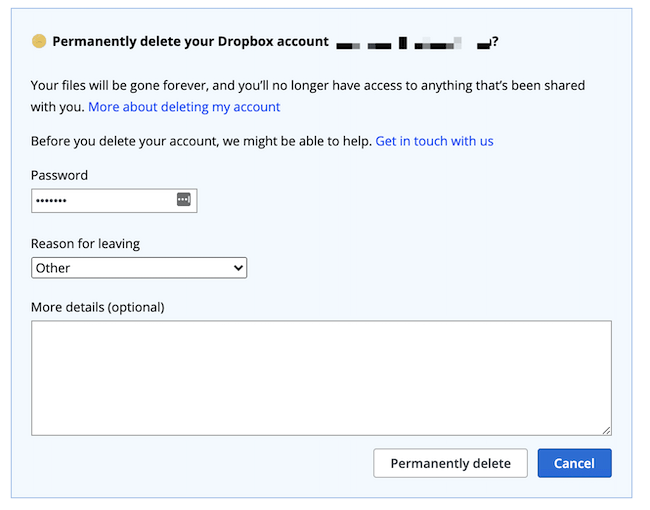Open the Reason for leaving dropdown
The width and height of the screenshot is (650, 510).
click(139, 268)
